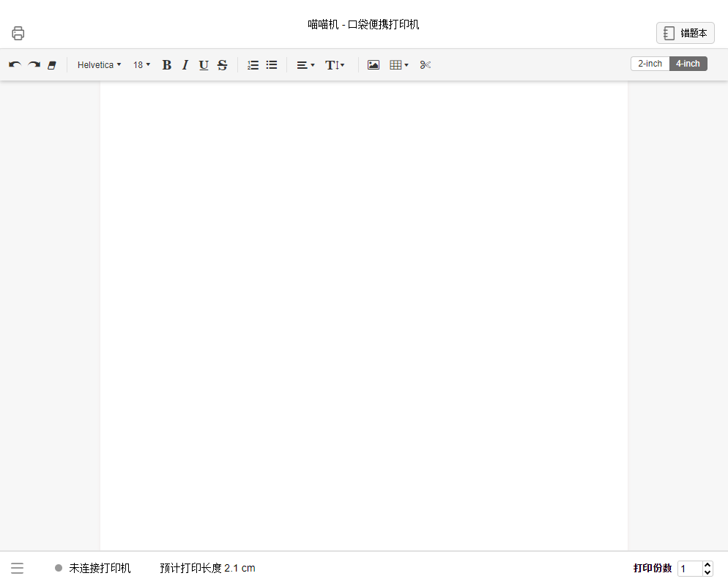Switch paper width to 2-inch
The image size is (728, 584).
650,64
